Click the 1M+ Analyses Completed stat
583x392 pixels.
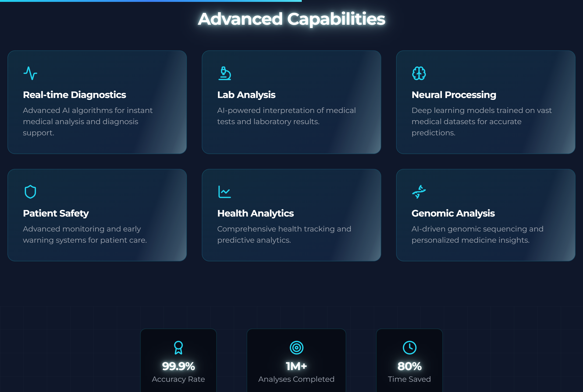tap(296, 366)
